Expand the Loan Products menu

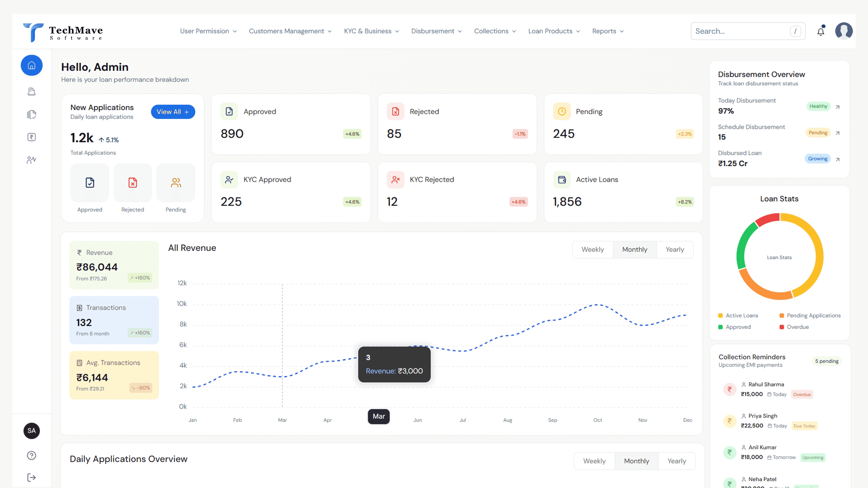pyautogui.click(x=554, y=31)
